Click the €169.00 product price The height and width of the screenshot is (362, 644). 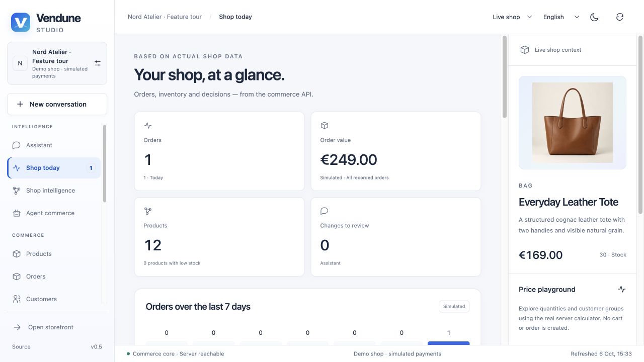[540, 255]
